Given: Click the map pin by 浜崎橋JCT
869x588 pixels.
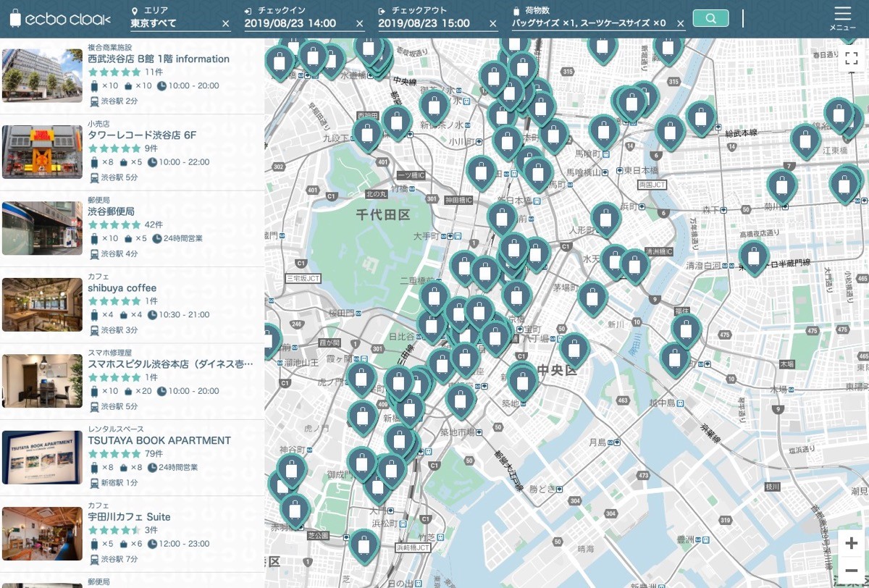Looking at the screenshot, I should point(364,546).
